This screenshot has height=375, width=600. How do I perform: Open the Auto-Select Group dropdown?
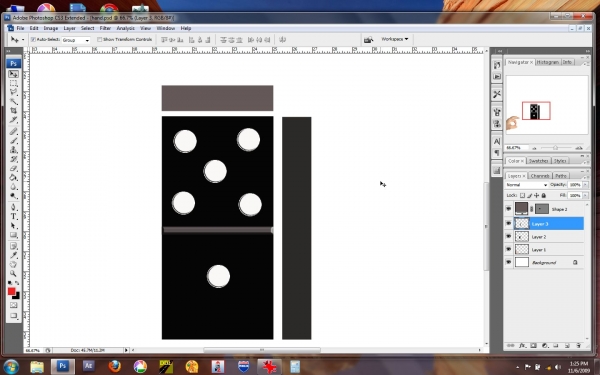click(76, 40)
